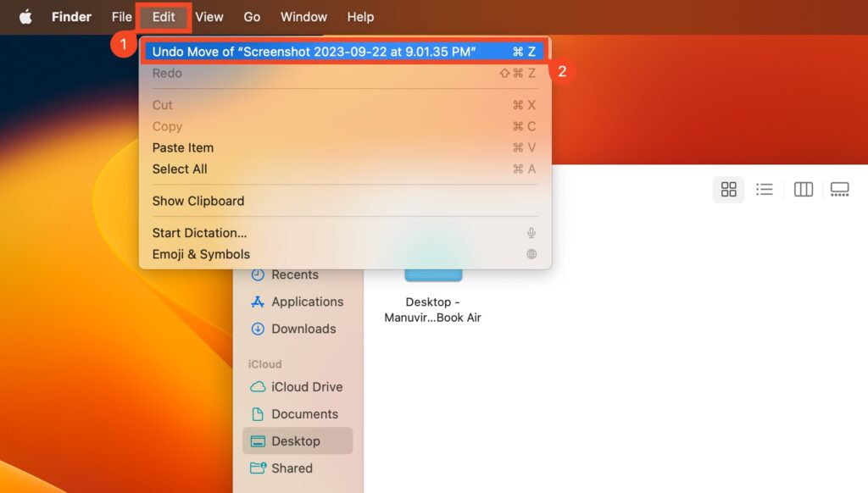Click the globe icon beside Emoji & Symbols

[530, 254]
